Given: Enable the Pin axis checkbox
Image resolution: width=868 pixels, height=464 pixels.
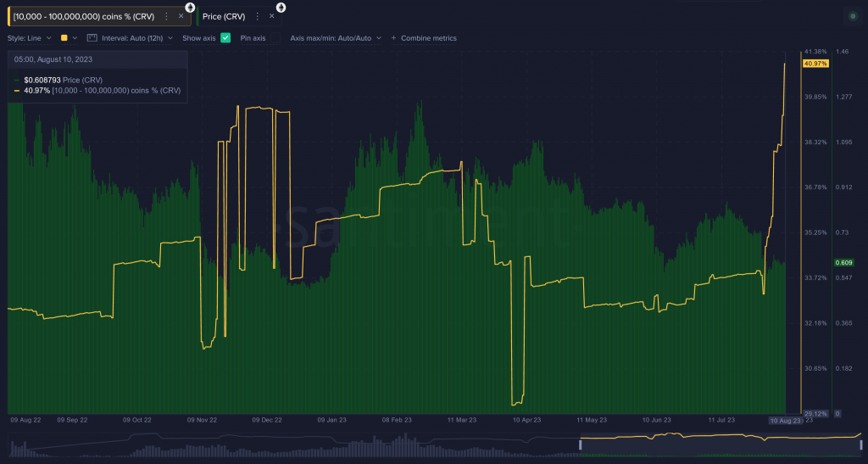Looking at the screenshot, I should [x=274, y=38].
